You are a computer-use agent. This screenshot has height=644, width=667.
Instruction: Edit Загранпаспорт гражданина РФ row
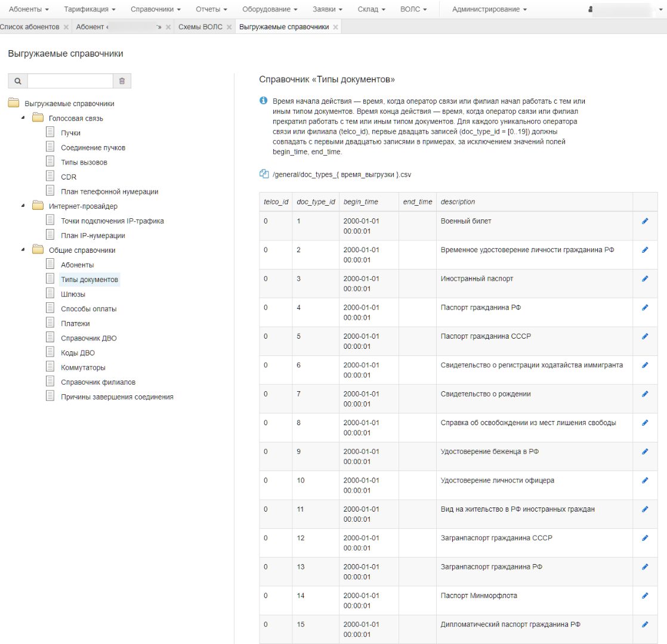click(x=645, y=566)
